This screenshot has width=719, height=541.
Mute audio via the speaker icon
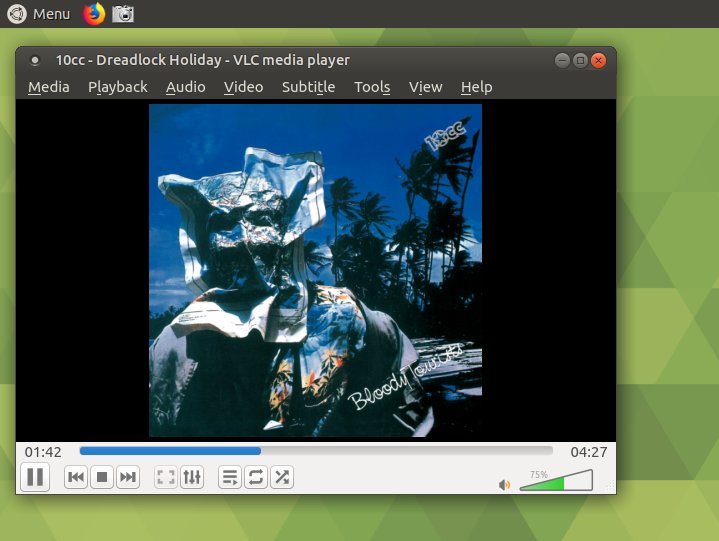pos(504,485)
